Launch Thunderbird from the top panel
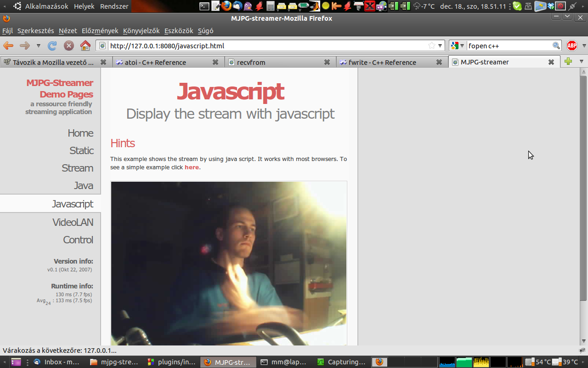The image size is (588, 368). tap(237, 6)
